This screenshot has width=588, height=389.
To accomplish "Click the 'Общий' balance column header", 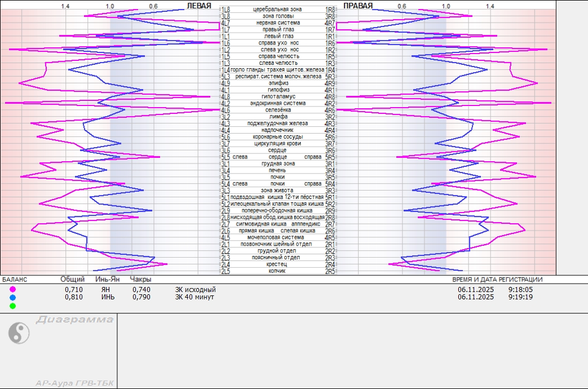I will click(x=73, y=280).
